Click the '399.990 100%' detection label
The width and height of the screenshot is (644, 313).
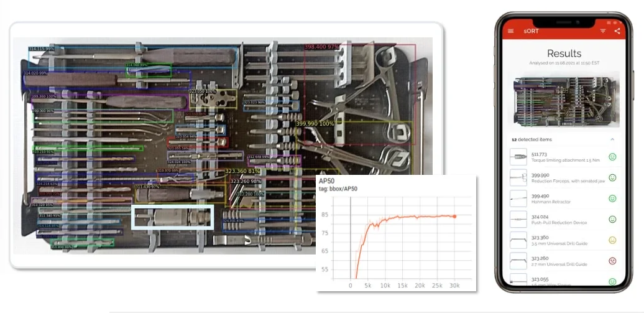[315, 123]
